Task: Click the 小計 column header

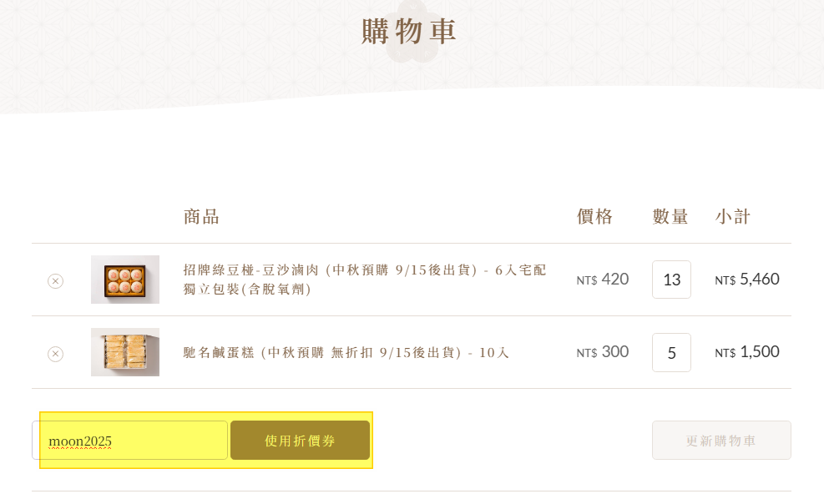Action: (733, 218)
